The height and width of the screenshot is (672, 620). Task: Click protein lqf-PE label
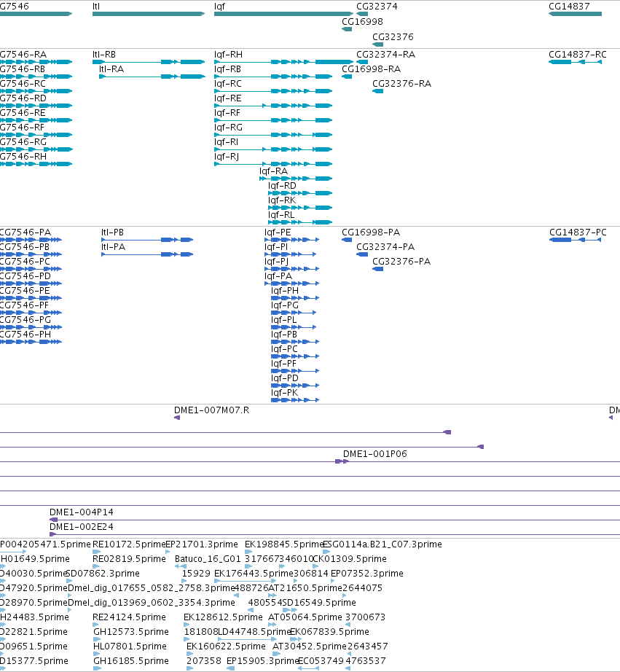click(278, 233)
